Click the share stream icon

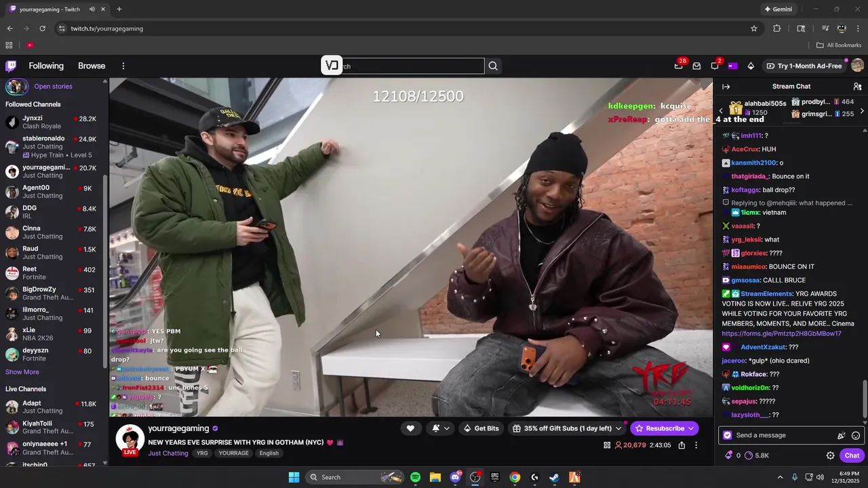click(682, 445)
